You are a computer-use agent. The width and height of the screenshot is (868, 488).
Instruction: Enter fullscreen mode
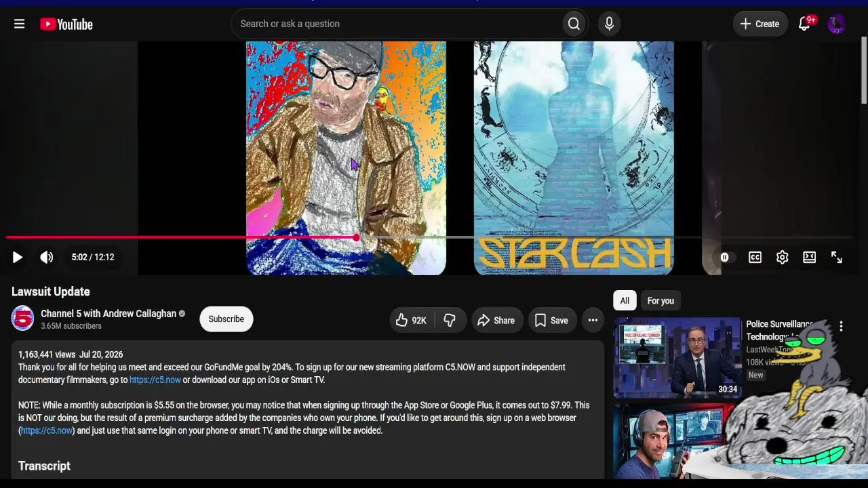(x=836, y=258)
